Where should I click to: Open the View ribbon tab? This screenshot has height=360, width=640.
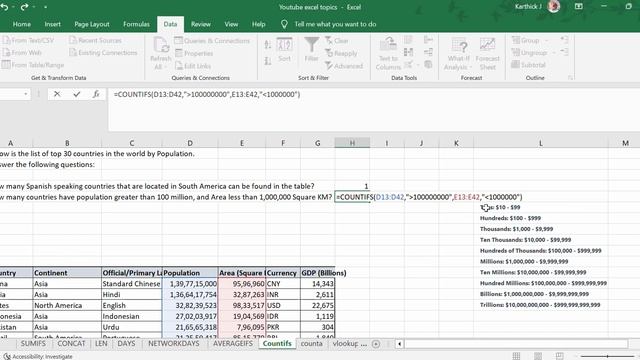coord(231,24)
